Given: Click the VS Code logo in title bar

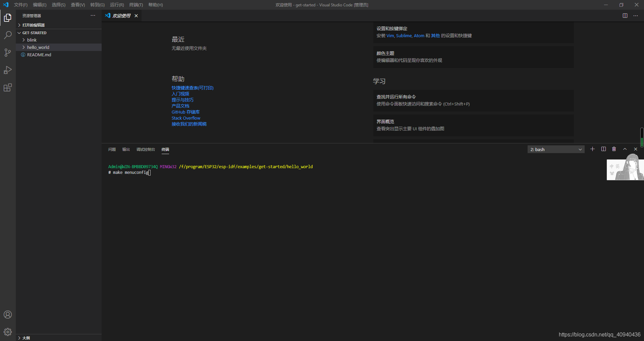Looking at the screenshot, I should (x=6, y=5).
